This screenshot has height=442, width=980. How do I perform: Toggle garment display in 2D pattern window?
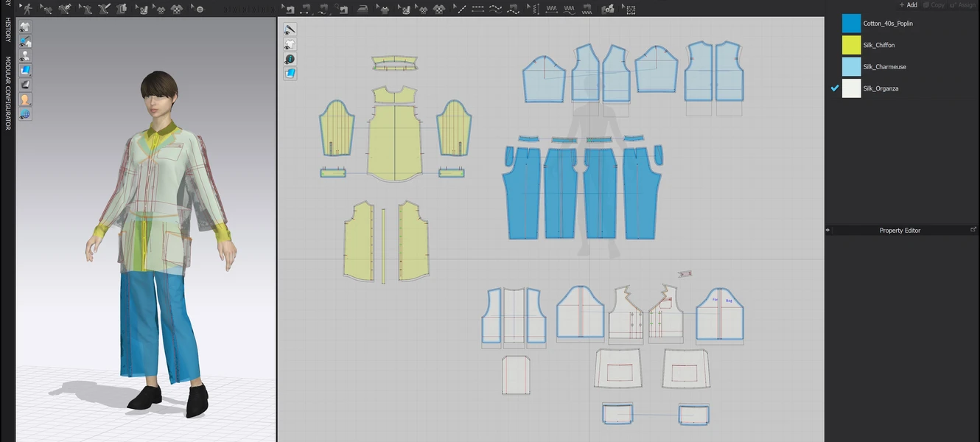pos(290,44)
